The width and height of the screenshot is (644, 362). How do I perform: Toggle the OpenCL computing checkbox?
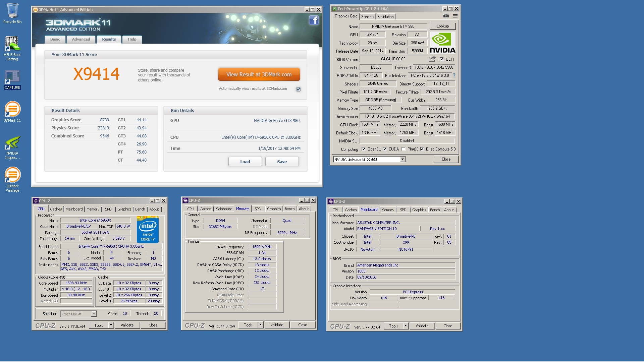pos(364,149)
